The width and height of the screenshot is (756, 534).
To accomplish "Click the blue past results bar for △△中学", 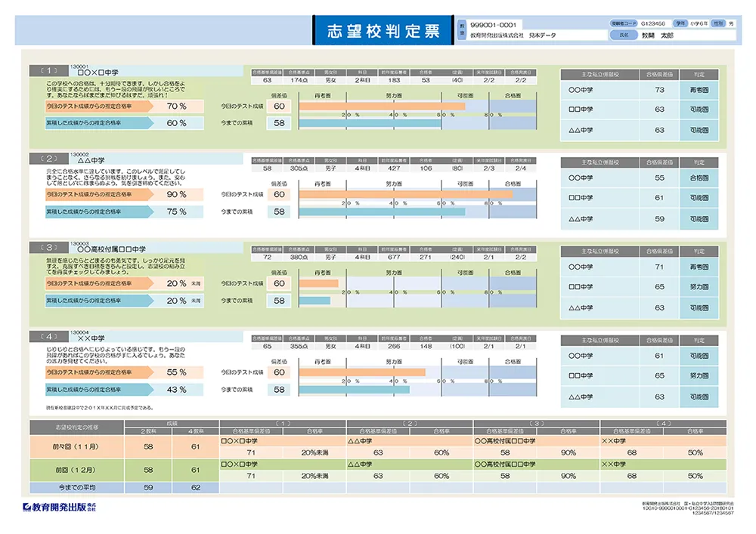I will 382,211.
